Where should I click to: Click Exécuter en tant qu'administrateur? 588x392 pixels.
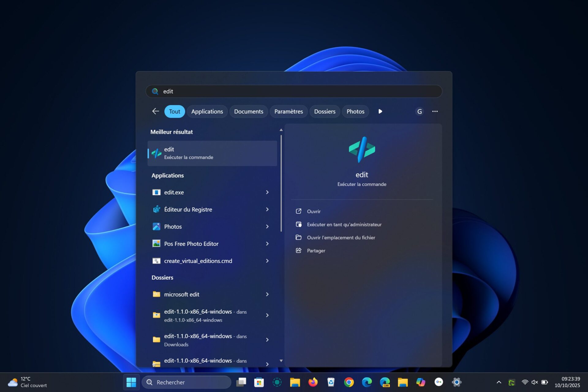pos(344,224)
